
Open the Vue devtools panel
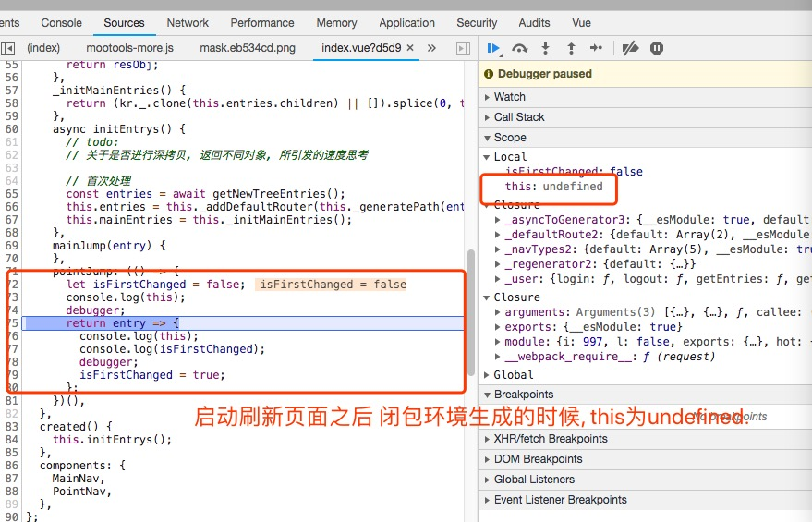pos(581,23)
